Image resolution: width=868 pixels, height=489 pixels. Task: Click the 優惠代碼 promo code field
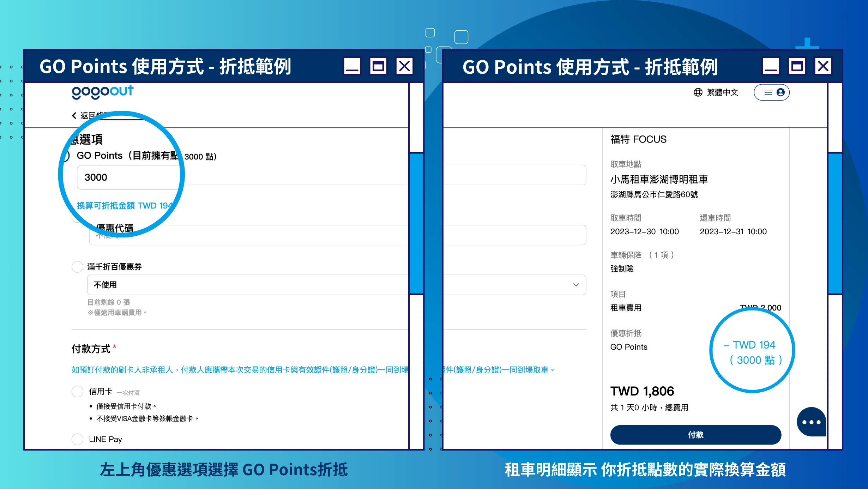click(x=249, y=235)
